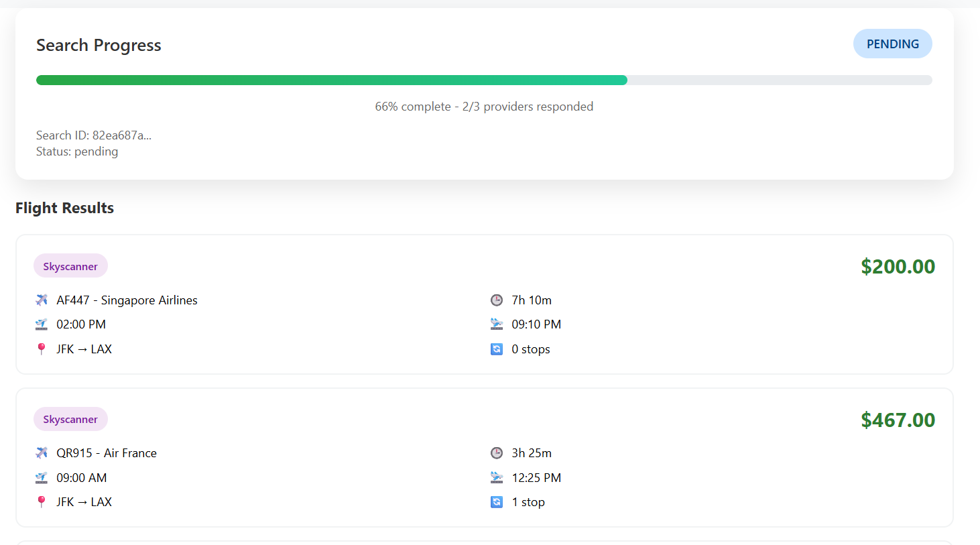
Task: Click clock icon beside 7h 10m duration
Action: coord(497,300)
